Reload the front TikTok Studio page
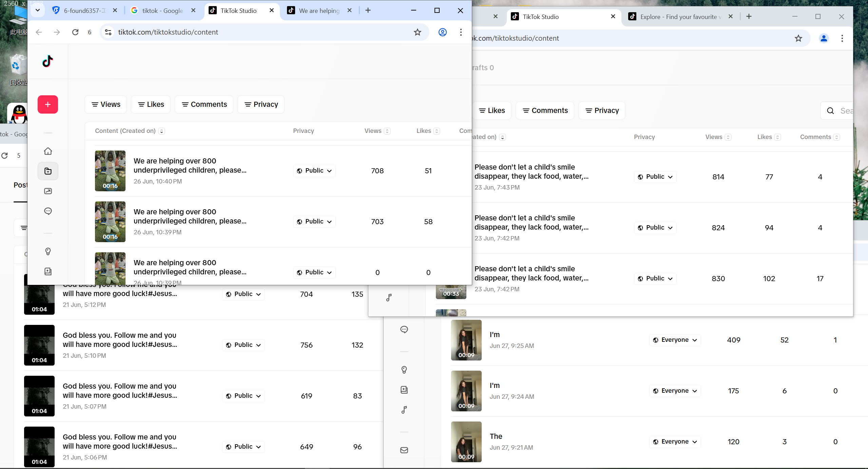 coord(75,32)
